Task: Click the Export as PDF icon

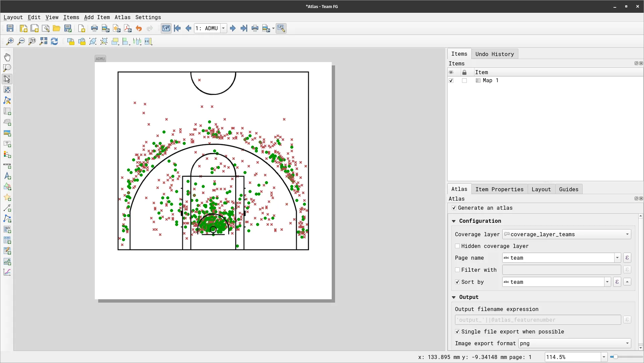Action: 128,29
